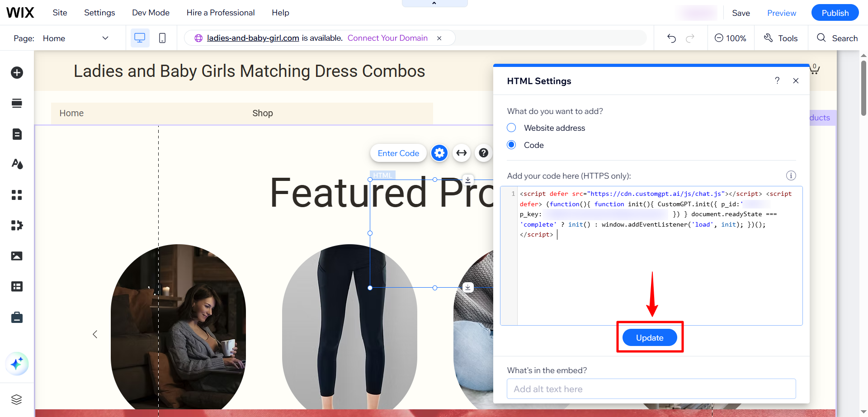Click the Connect Your Domain link

click(x=387, y=38)
